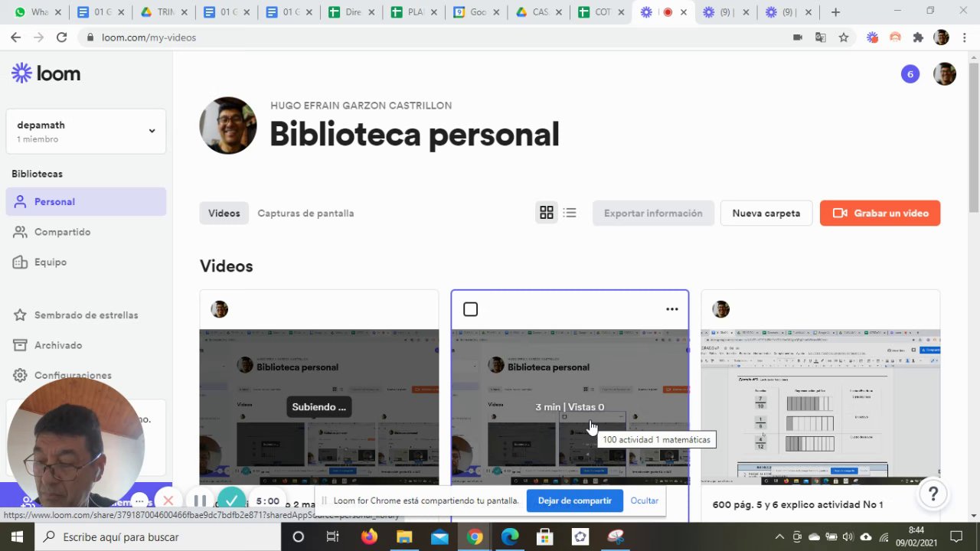980x551 pixels.
Task: Click the Nueva carpeta button
Action: pos(766,214)
